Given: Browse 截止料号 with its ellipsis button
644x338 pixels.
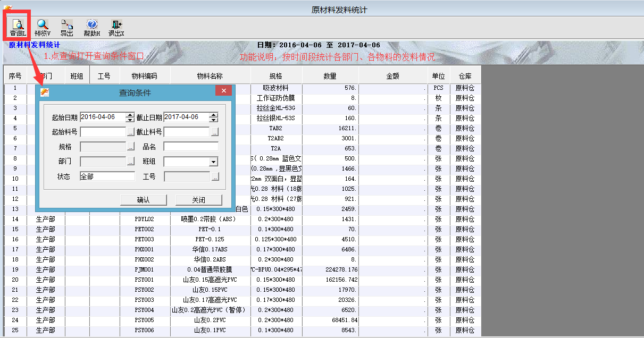Looking at the screenshot, I should 214,132.
